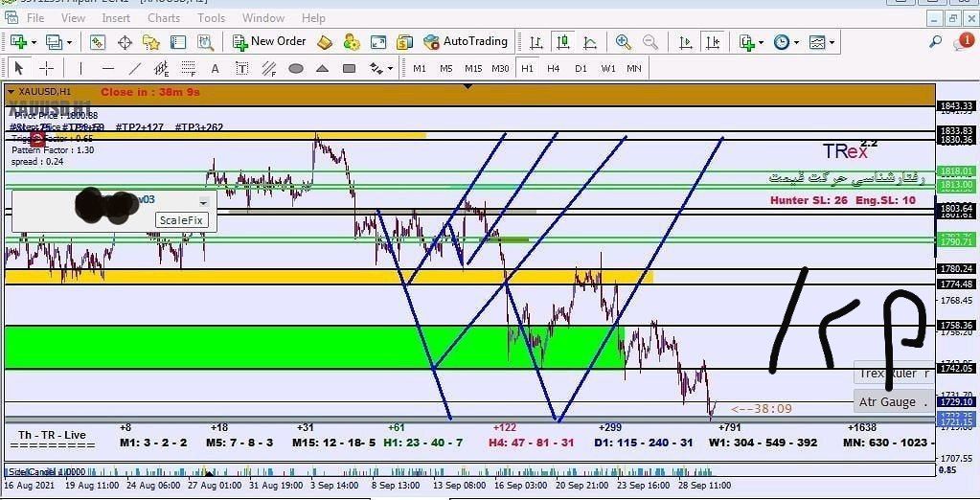980x500 pixels.
Task: Select the ellipse drawing tool
Action: 296,68
